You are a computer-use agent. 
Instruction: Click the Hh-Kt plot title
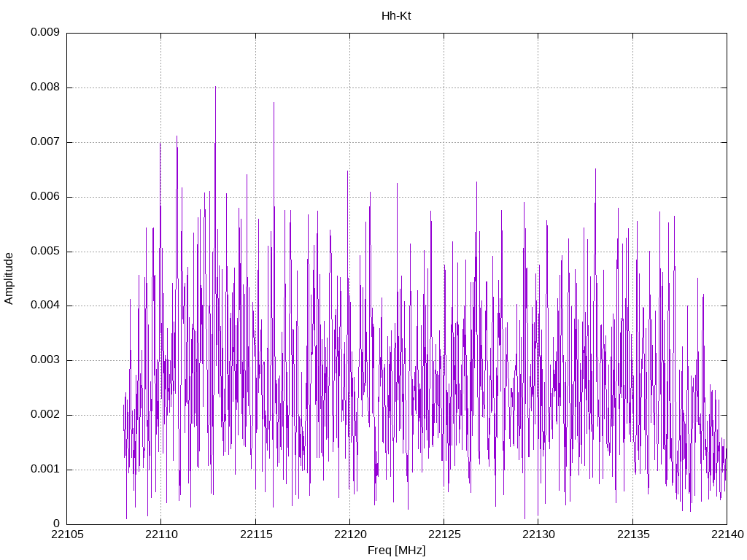click(396, 16)
